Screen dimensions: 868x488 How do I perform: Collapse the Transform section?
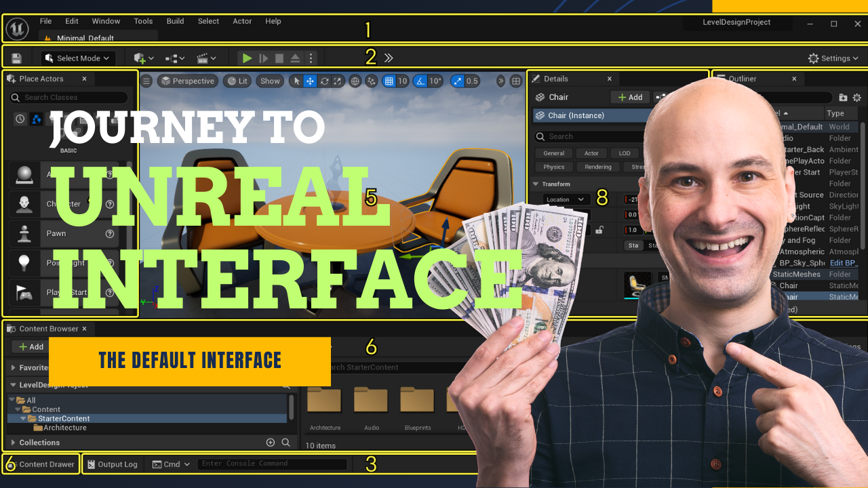[x=536, y=184]
